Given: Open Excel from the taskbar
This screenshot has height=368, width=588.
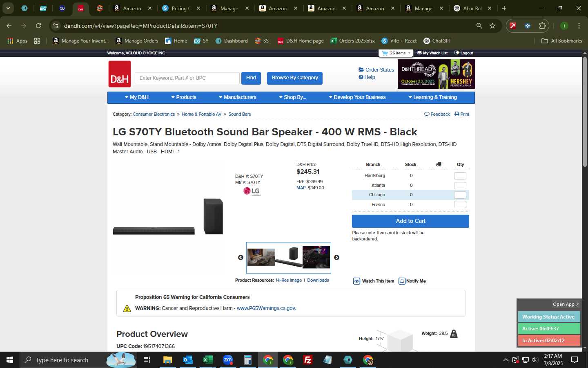Looking at the screenshot, I should 207,360.
